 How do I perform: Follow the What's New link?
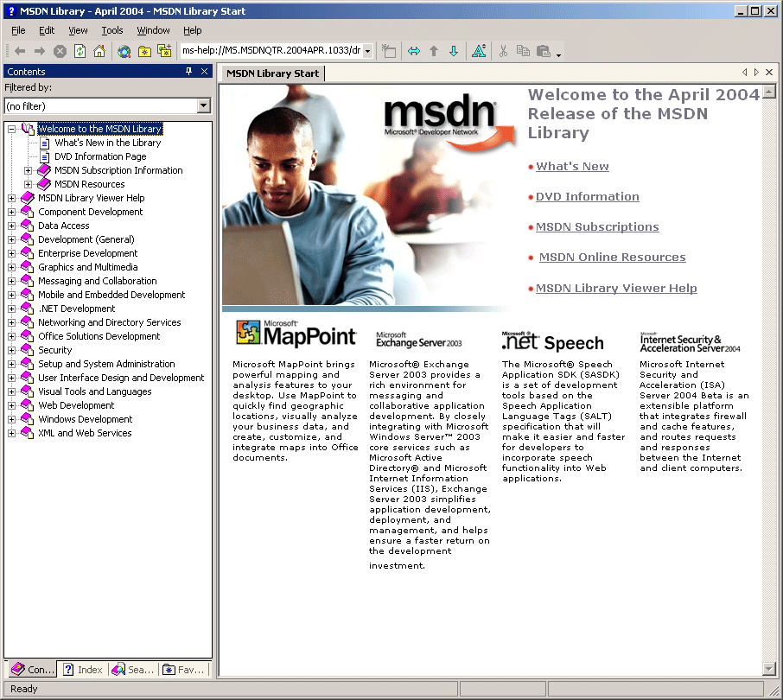pyautogui.click(x=572, y=166)
